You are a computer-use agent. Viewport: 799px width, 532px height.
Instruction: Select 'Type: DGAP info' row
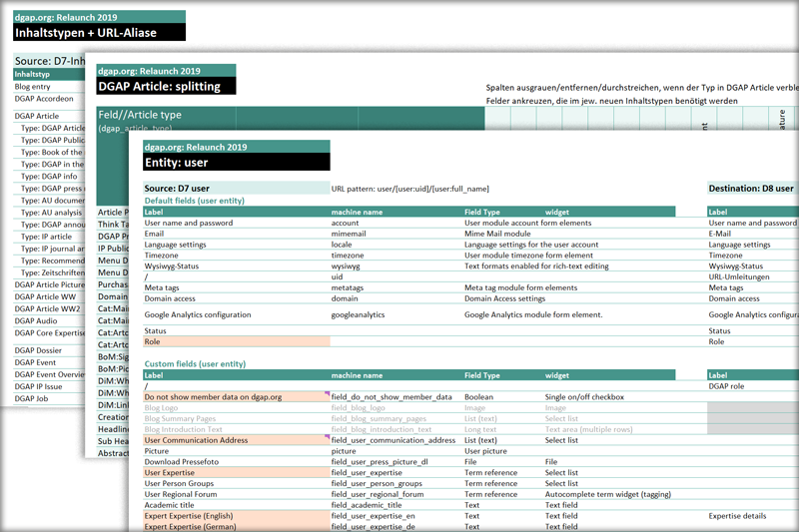pyautogui.click(x=49, y=176)
